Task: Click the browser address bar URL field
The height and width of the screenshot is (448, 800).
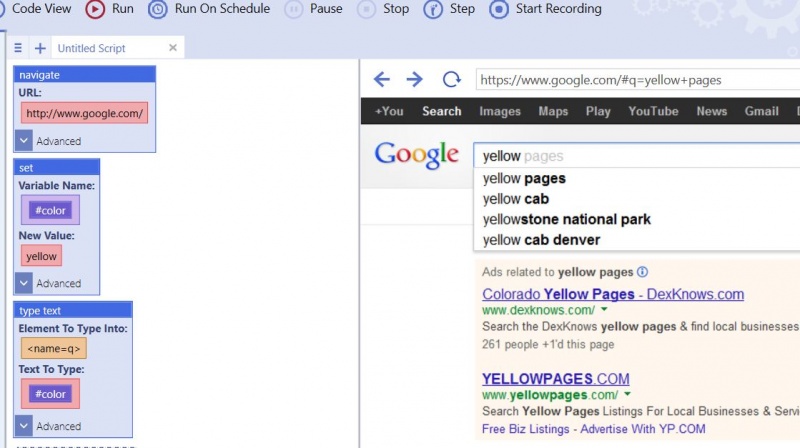Action: [x=638, y=80]
